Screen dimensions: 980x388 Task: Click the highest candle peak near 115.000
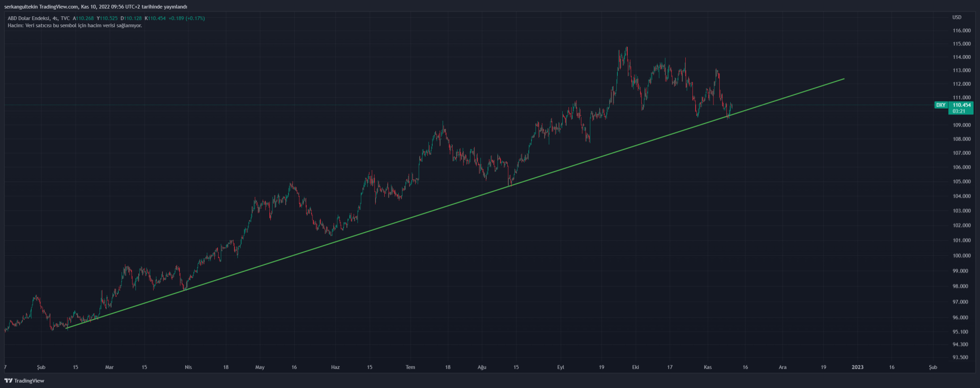pos(626,48)
